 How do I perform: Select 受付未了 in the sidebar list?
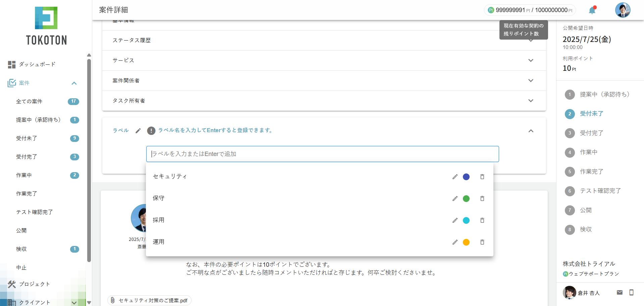[27, 139]
